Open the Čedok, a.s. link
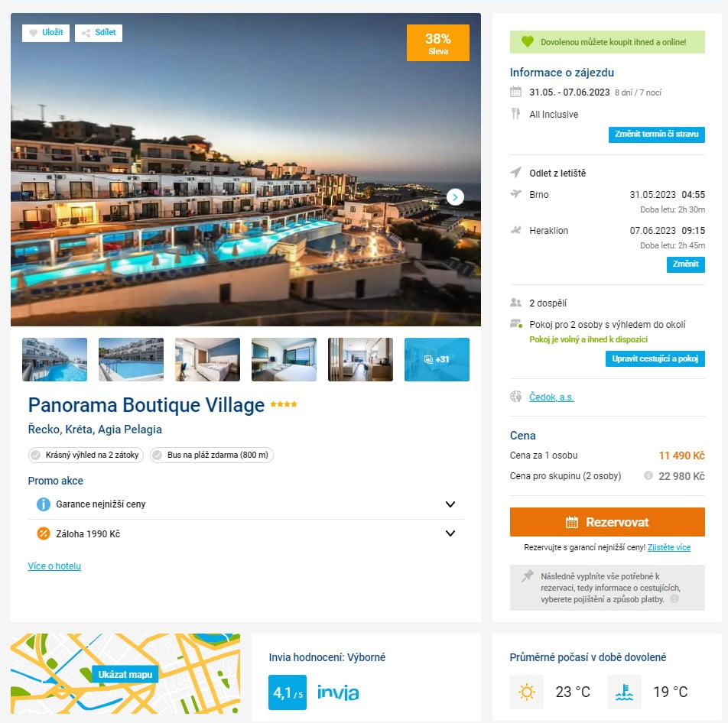728x723 pixels. point(551,397)
